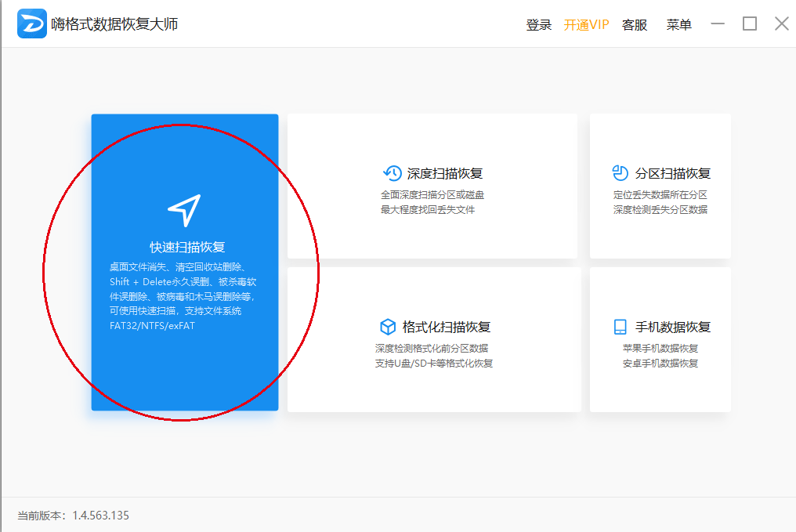Screen dimensions: 796x532
Task: Click the app title 嗨格式数据恢复大师
Action: 114,24
